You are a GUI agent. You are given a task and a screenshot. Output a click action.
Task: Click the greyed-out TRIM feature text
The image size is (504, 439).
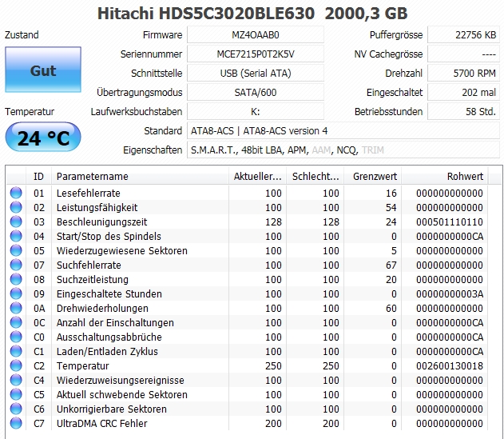click(372, 150)
